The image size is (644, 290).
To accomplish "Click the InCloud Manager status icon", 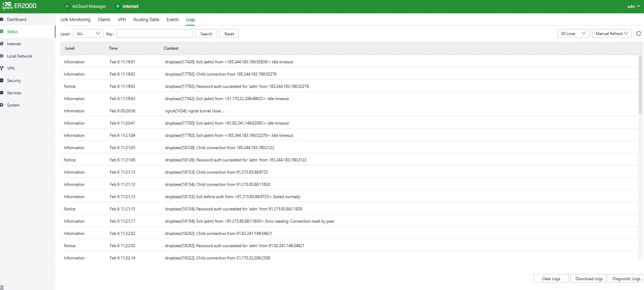I will point(67,6).
